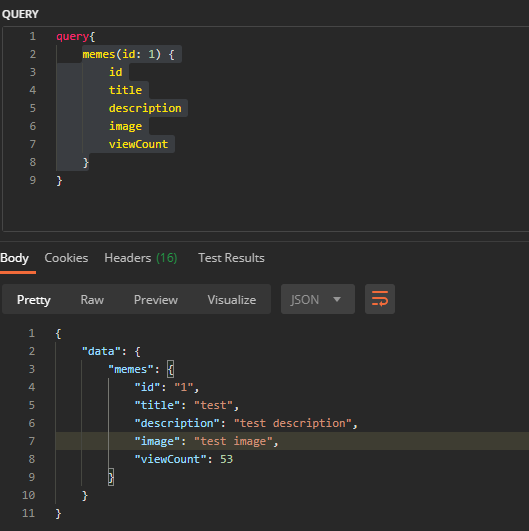Click the memes(id: 1) line in query
The image size is (529, 531).
(x=128, y=54)
